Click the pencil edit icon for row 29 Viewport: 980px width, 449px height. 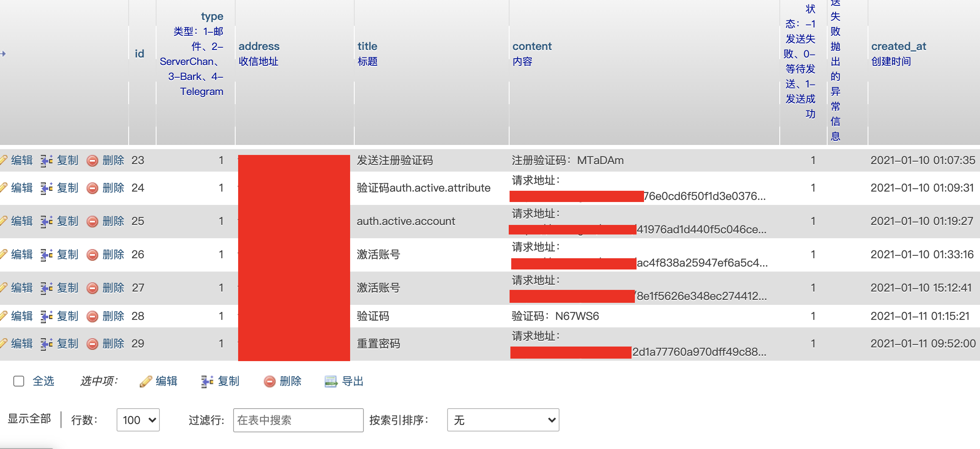point(3,344)
